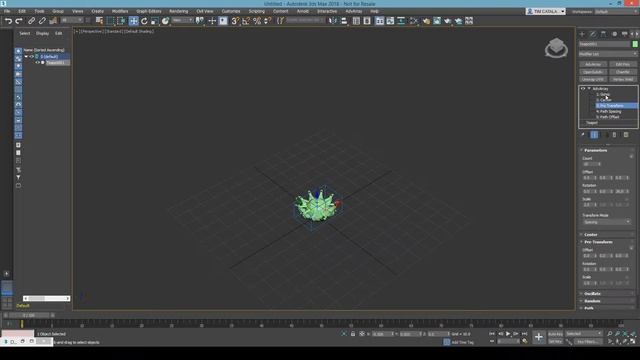
Task: Click the Align tool icon
Action: [x=344, y=21]
